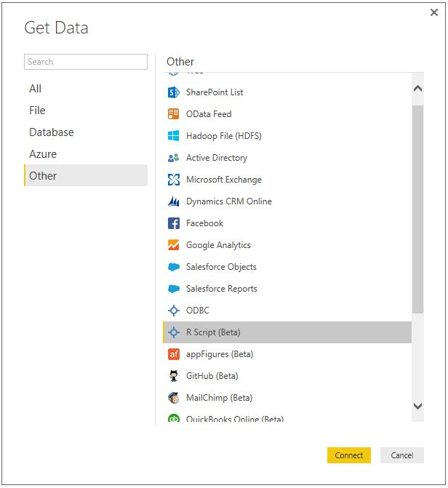
Task: Click the Facebook logo icon
Action: coord(173,223)
